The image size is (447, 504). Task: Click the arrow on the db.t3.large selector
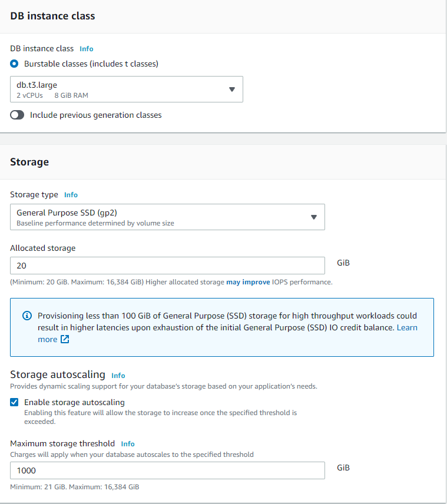point(231,89)
